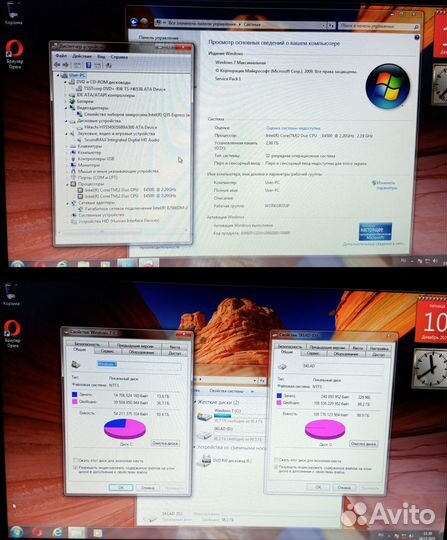Screen dimensions: 447x540
Task: Select the D: drive icon in Explorer
Action: click(x=204, y=436)
